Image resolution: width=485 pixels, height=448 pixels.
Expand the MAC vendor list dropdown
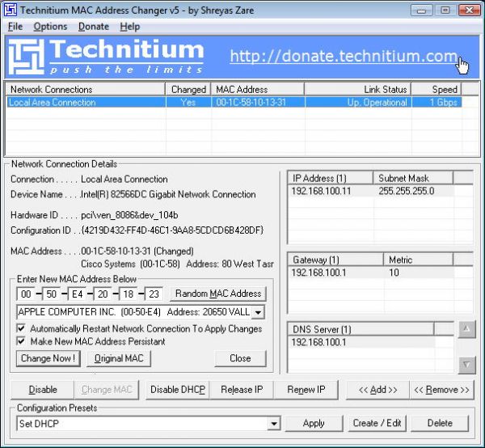pos(258,312)
